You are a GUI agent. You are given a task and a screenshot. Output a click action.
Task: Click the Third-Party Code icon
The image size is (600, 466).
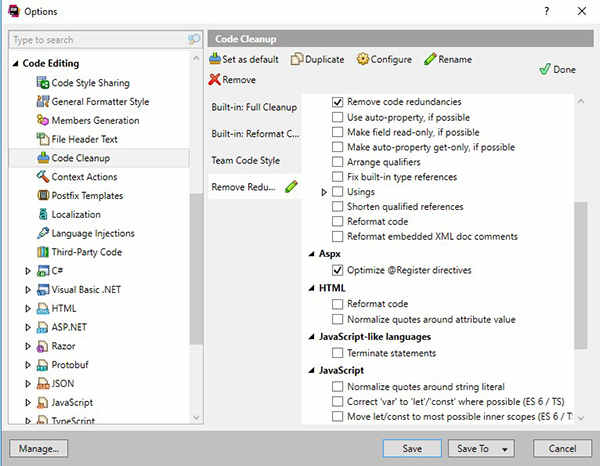click(43, 252)
